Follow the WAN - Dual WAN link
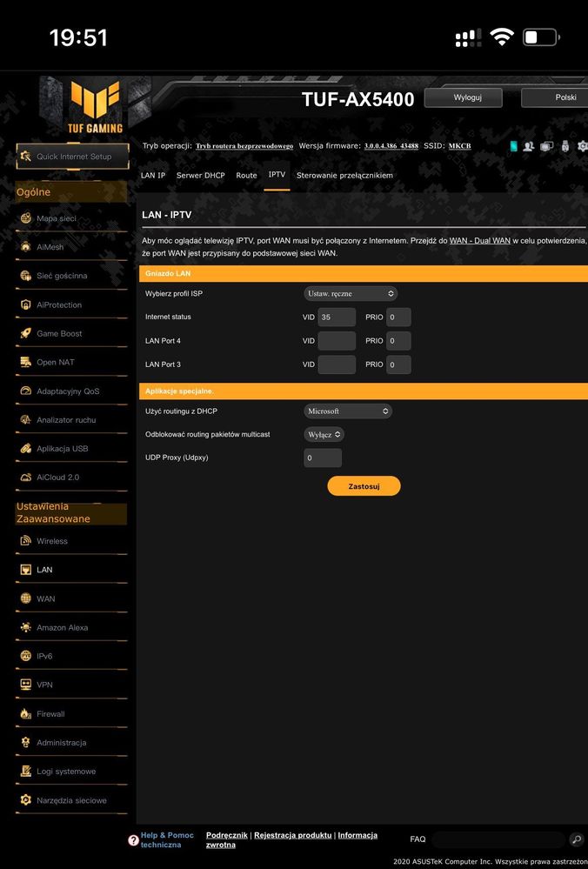Viewport: 588px width, 869px height. (479, 240)
